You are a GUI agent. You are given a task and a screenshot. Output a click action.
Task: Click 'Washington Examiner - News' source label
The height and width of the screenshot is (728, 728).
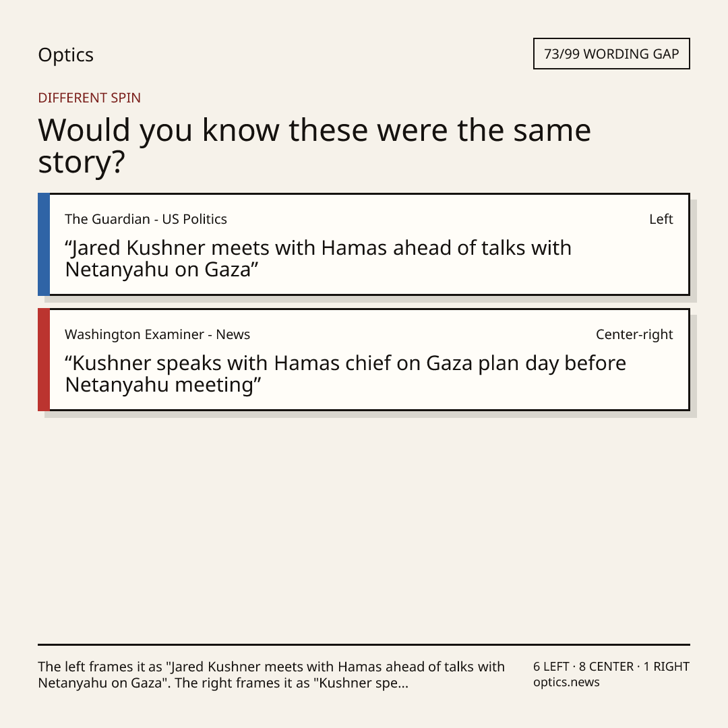tap(157, 334)
